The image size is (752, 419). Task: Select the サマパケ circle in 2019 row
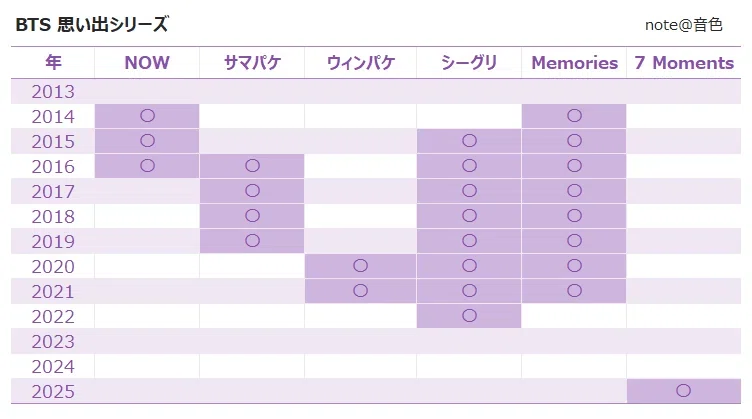coord(252,241)
